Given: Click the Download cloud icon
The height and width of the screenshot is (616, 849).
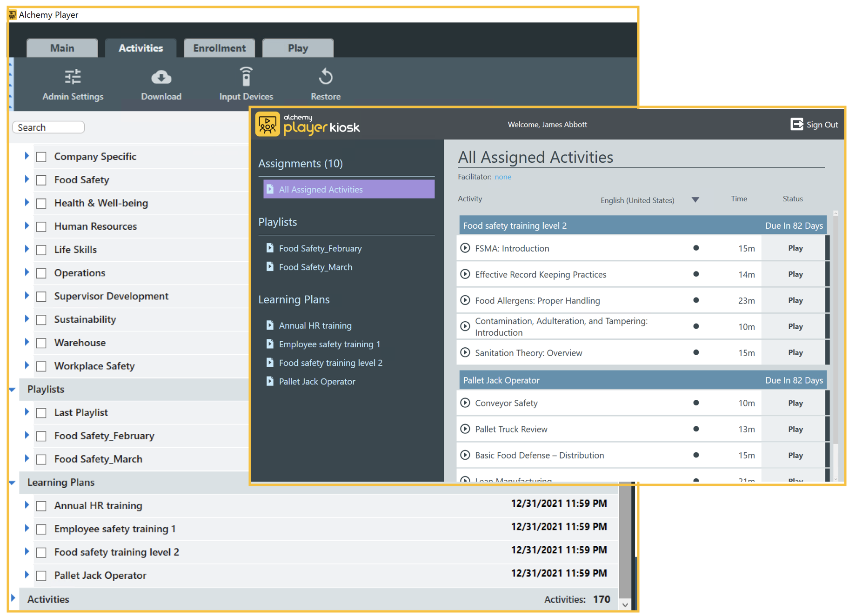Looking at the screenshot, I should pyautogui.click(x=161, y=77).
